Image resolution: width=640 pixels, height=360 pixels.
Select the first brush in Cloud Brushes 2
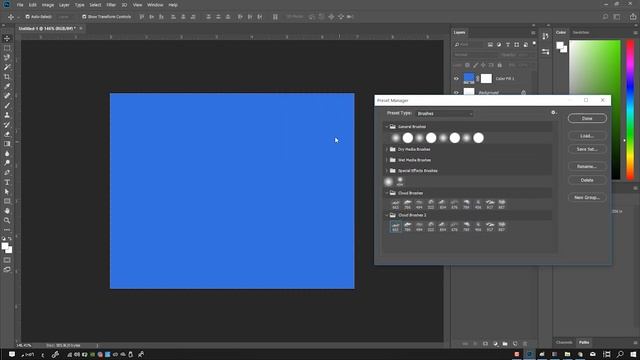pyautogui.click(x=395, y=227)
